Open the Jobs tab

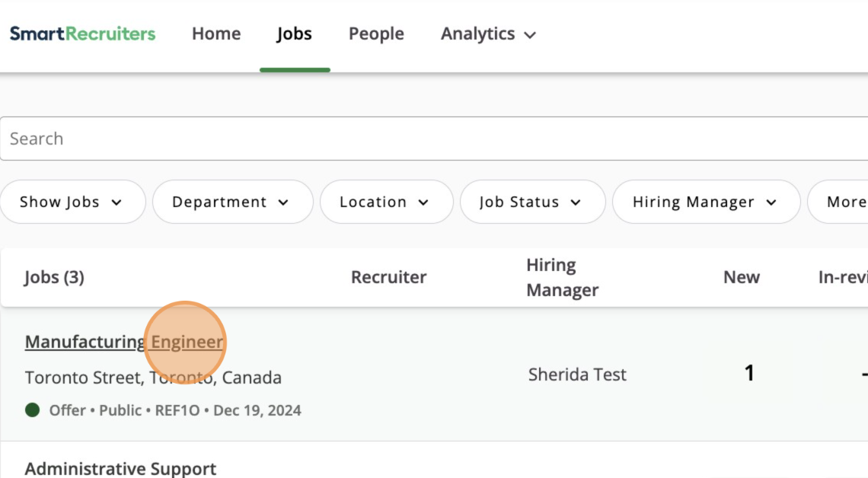(295, 34)
